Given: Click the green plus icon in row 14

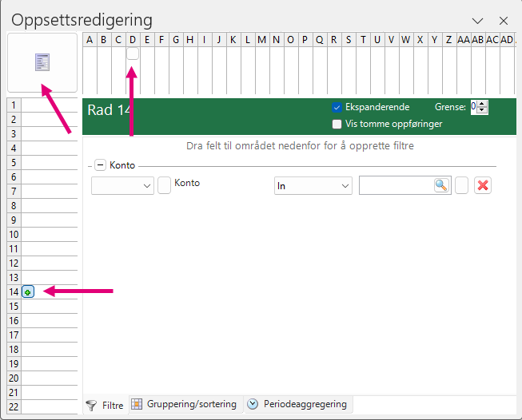Looking at the screenshot, I should tap(28, 292).
